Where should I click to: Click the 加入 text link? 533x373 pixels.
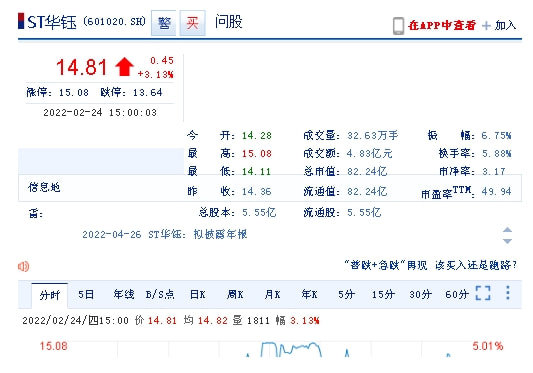505,25
